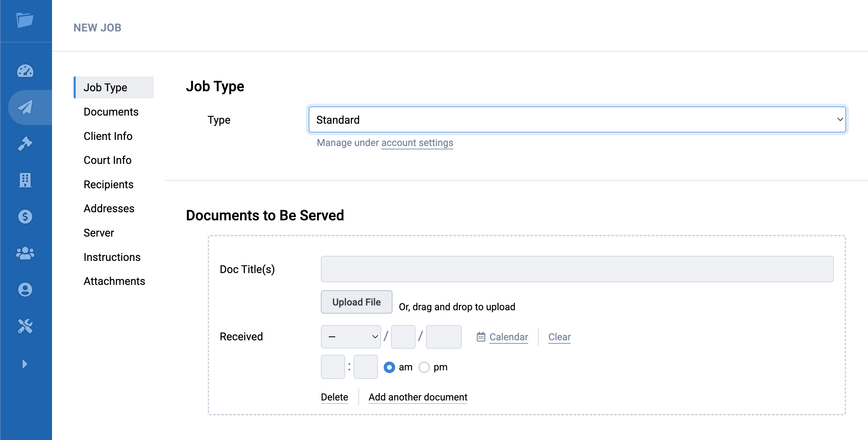Select the building companies icon
Image resolution: width=868 pixels, height=440 pixels.
pyautogui.click(x=25, y=180)
